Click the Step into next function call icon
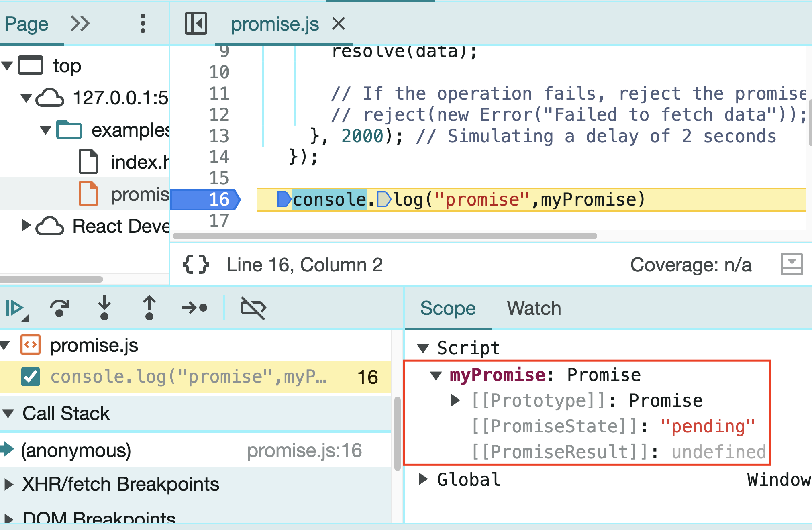812x530 pixels. click(x=104, y=308)
